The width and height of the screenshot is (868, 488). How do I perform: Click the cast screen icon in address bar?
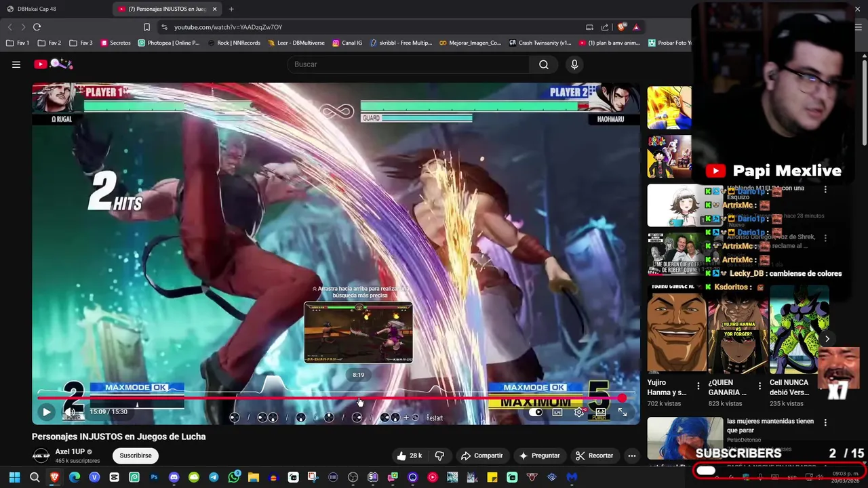(589, 27)
